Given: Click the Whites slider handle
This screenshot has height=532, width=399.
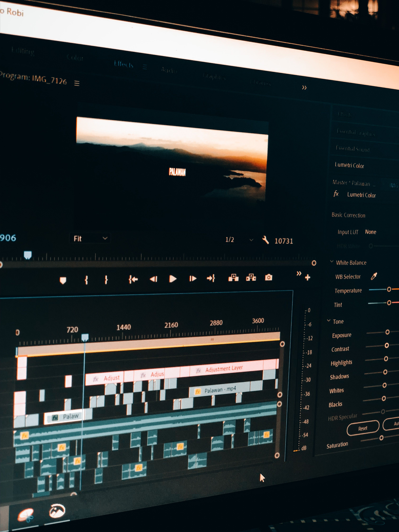Looking at the screenshot, I should 384,385.
